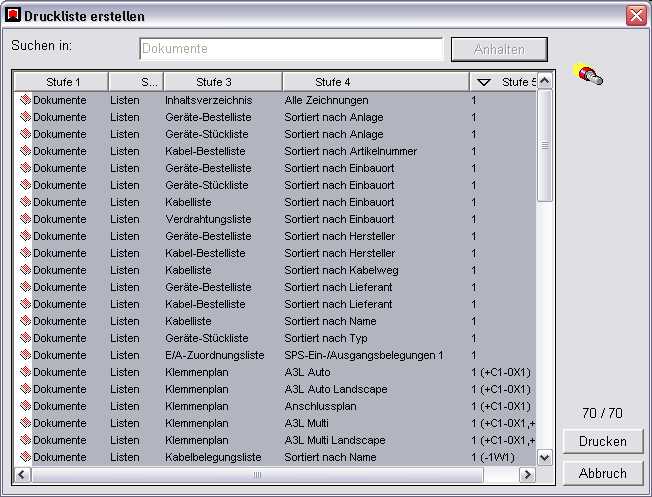The width and height of the screenshot is (652, 497).
Task: Select the Sortiert nach Kabelweg cell
Action: (x=341, y=270)
